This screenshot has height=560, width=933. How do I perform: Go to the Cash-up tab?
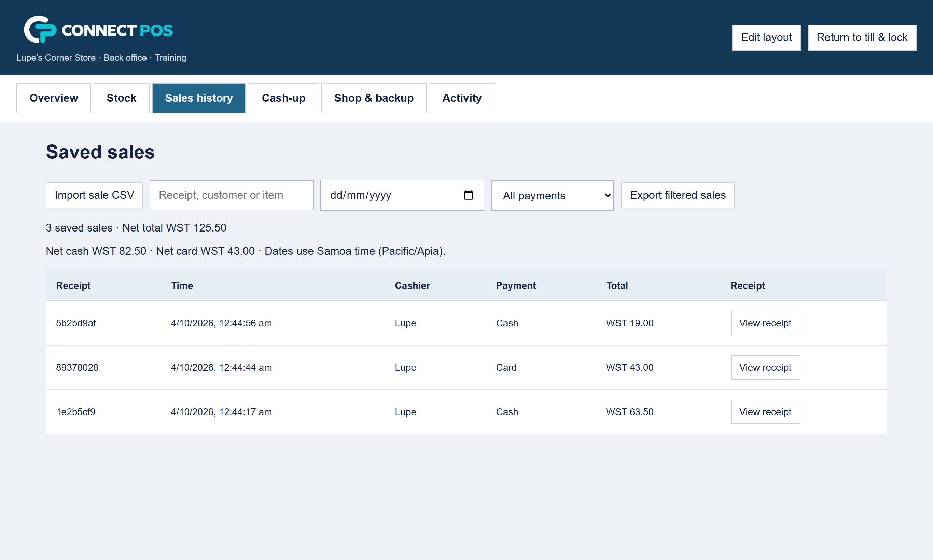tap(283, 98)
